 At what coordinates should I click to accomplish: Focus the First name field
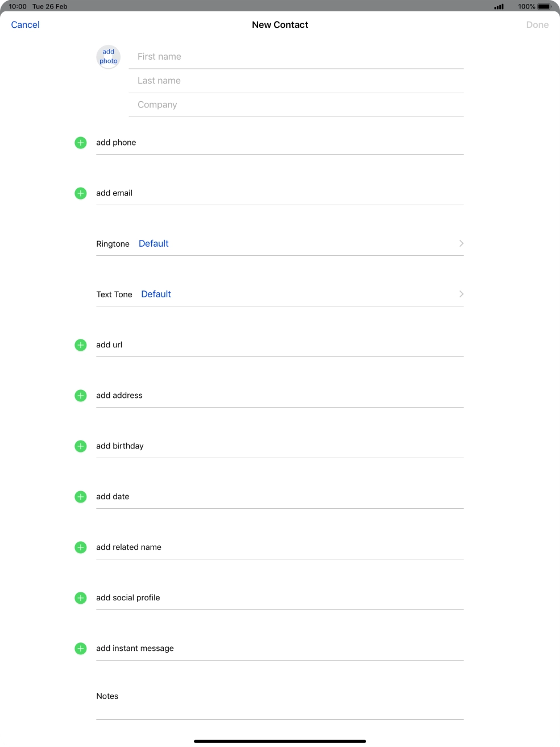(296, 57)
